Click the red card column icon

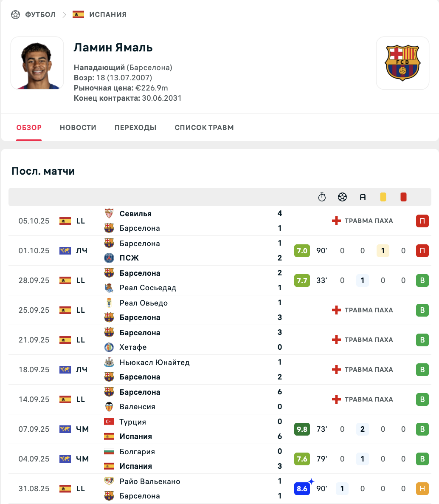click(x=403, y=197)
